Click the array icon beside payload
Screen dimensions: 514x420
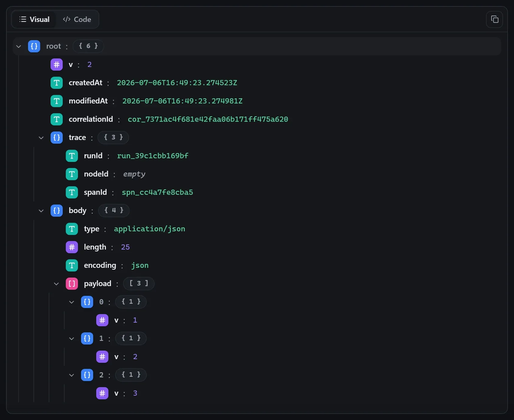(72, 284)
